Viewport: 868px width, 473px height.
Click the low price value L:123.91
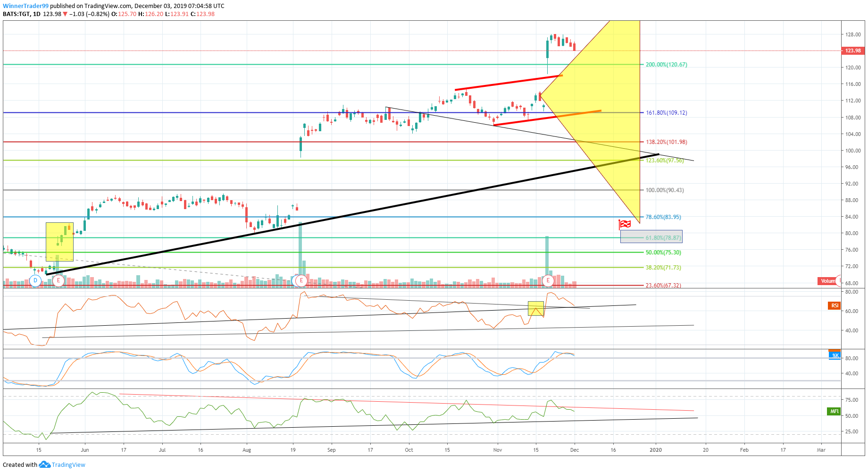pyautogui.click(x=176, y=14)
